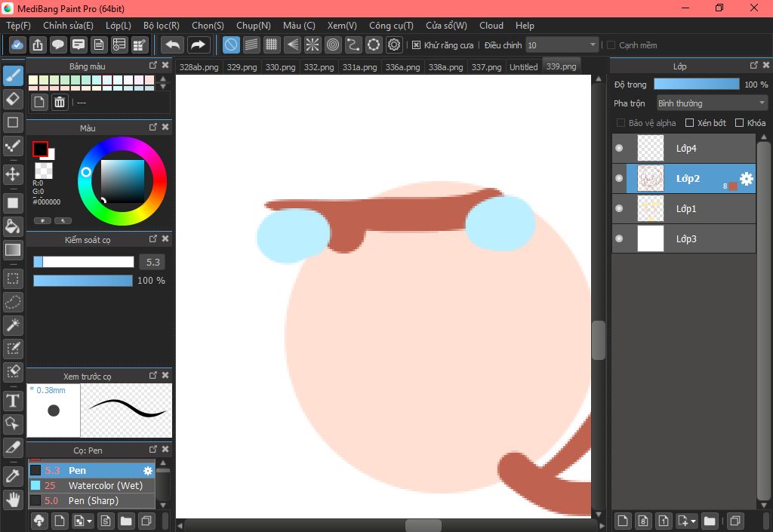This screenshot has width=773, height=532.
Task: Click Lớp4 layer thumbnail
Action: [x=651, y=148]
